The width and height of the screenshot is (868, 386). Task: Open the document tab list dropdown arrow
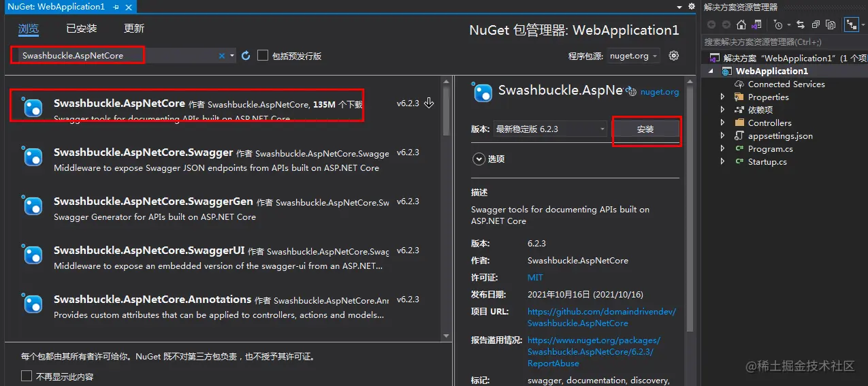681,7
